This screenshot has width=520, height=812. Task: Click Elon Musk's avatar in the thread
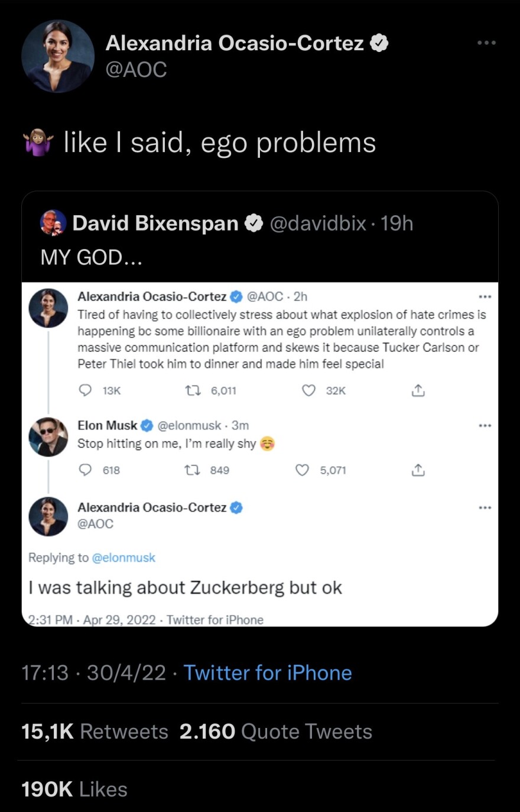tap(48, 436)
